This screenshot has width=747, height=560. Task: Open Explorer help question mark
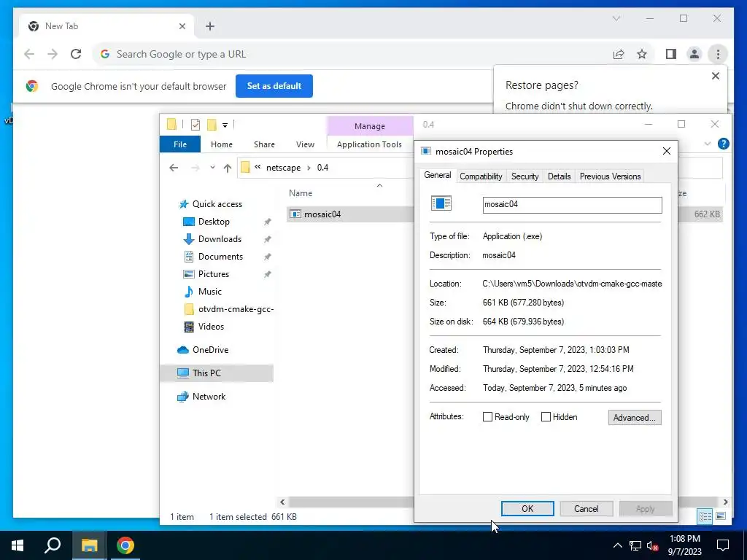click(x=723, y=144)
